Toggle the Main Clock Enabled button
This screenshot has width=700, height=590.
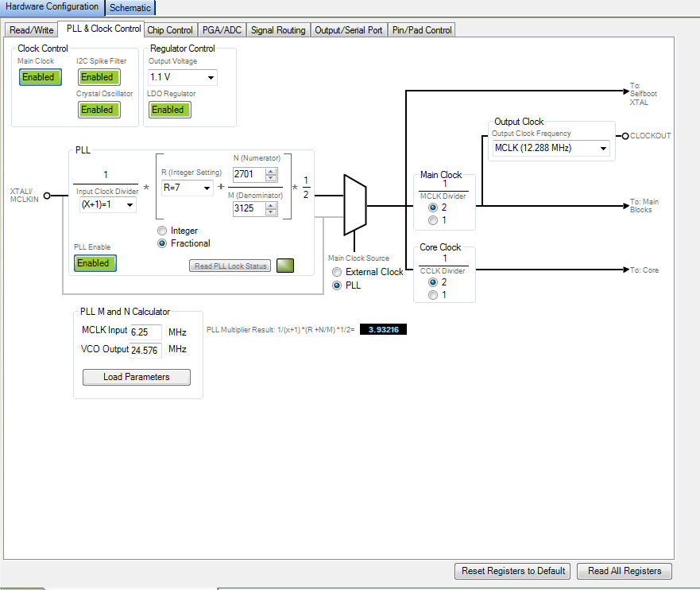(x=41, y=77)
